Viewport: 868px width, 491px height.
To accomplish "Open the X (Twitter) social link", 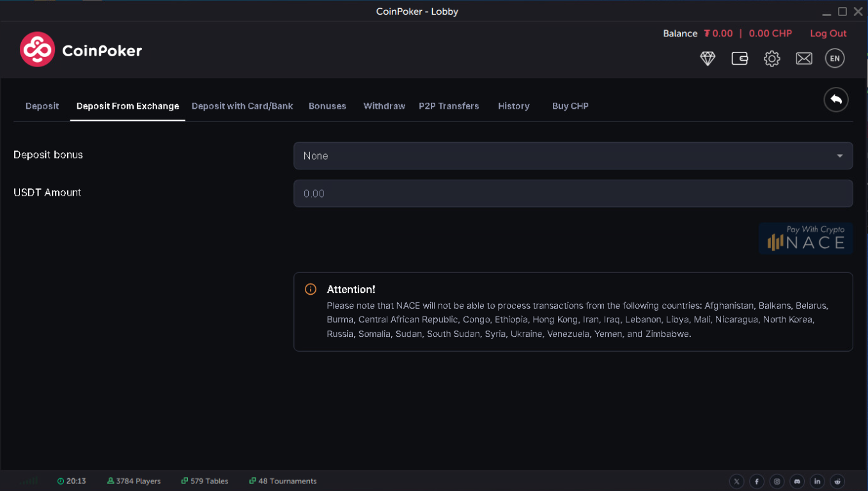I will coord(737,481).
